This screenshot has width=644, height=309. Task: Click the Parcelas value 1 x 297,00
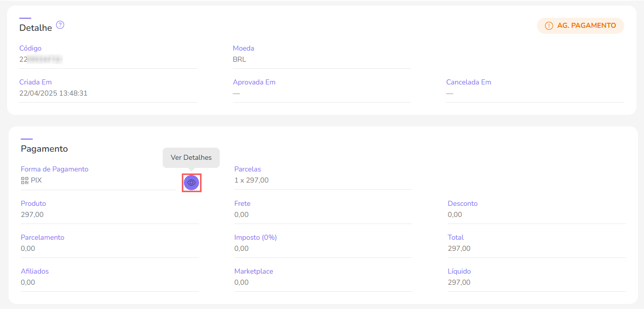click(x=251, y=180)
